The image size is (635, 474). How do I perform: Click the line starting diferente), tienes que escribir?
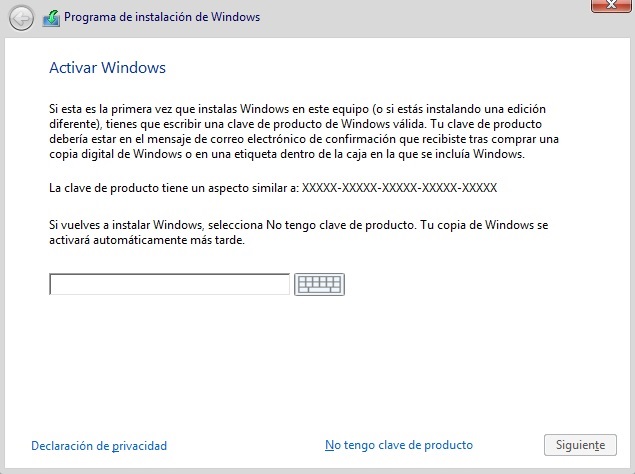coord(295,124)
